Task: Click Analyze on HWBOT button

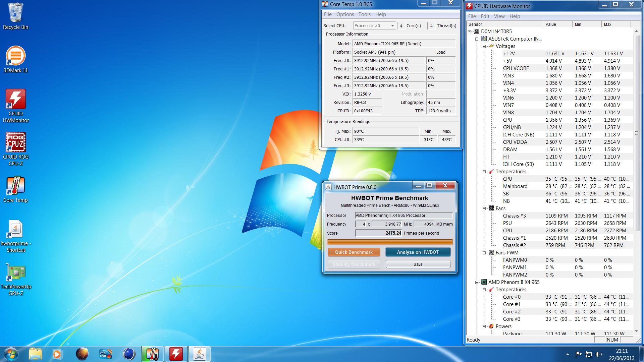Action: (x=418, y=252)
